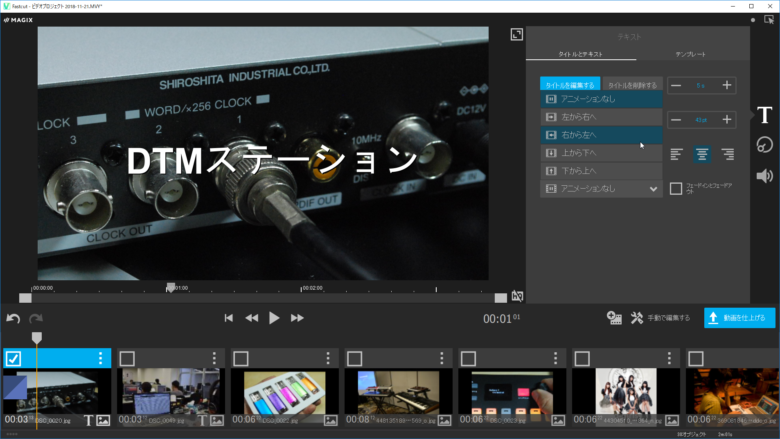
Task: Check the 00:08 keyboard clip checkbox
Action: [x=355, y=358]
